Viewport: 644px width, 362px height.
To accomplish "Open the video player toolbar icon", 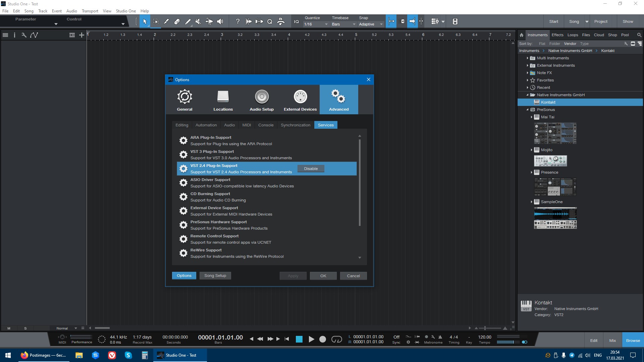I will coord(455,21).
